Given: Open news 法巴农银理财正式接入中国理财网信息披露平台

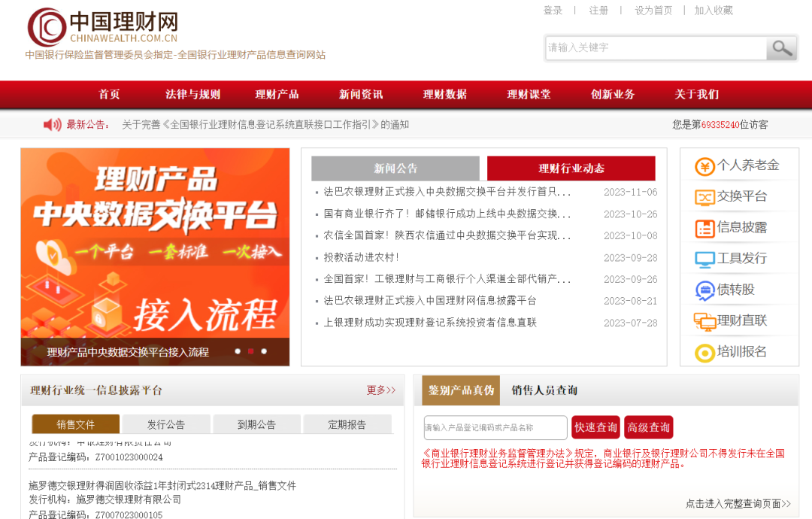Looking at the screenshot, I should point(430,301).
